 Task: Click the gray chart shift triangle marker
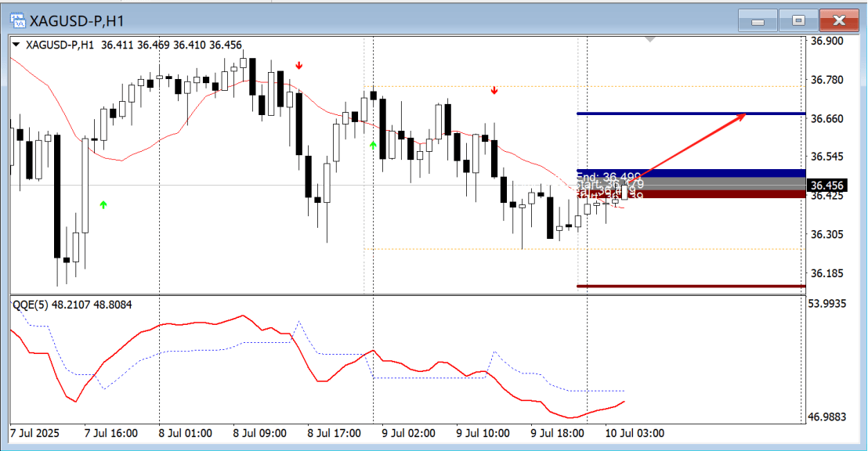click(x=649, y=39)
